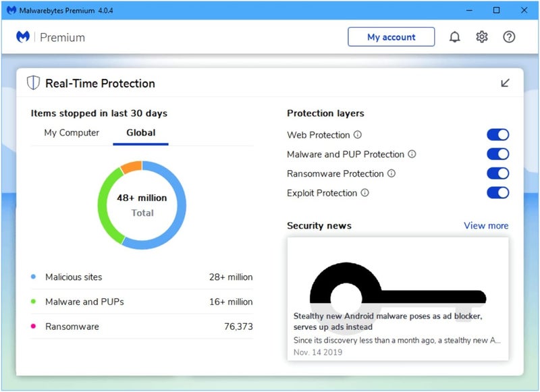Click the Malwarebytes title bar icon
This screenshot has height=392, width=540.
11,10
